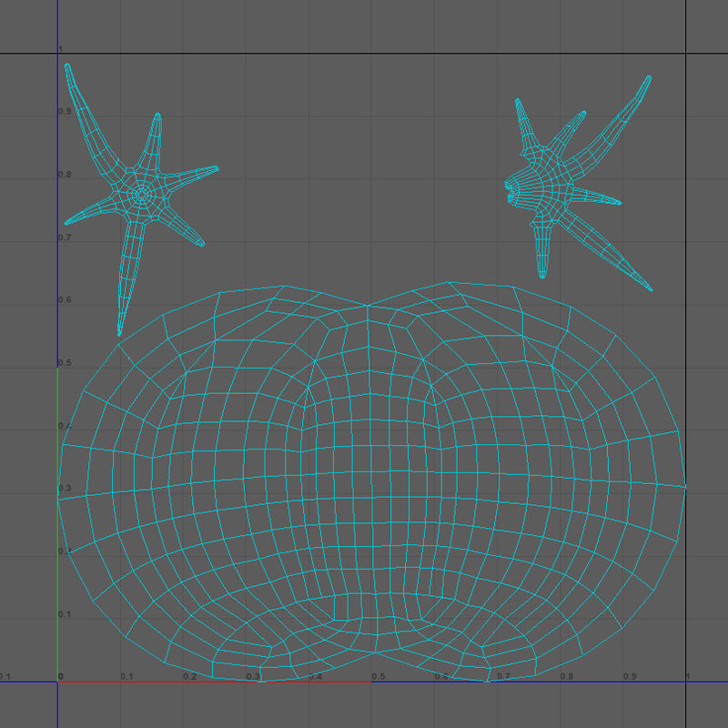Click the 0.8 label on the vertical axis
Viewport: 728px width, 728px height.
65,175
